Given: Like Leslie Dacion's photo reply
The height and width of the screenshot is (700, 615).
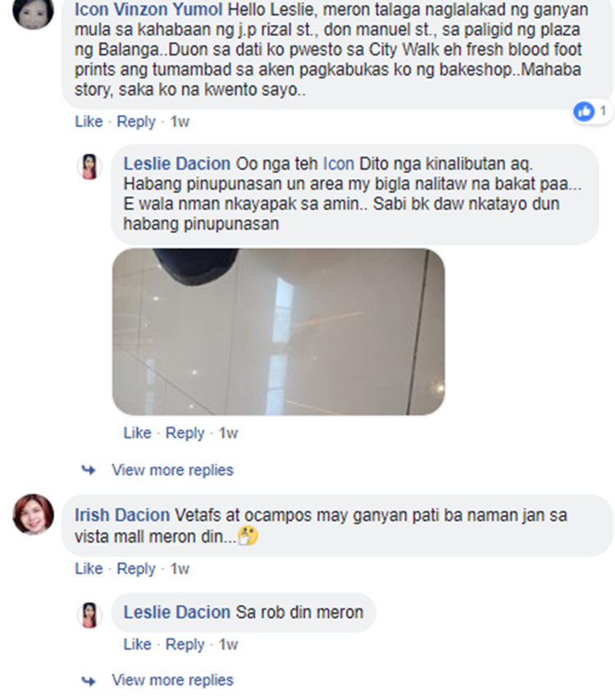Looking at the screenshot, I should (x=137, y=432).
